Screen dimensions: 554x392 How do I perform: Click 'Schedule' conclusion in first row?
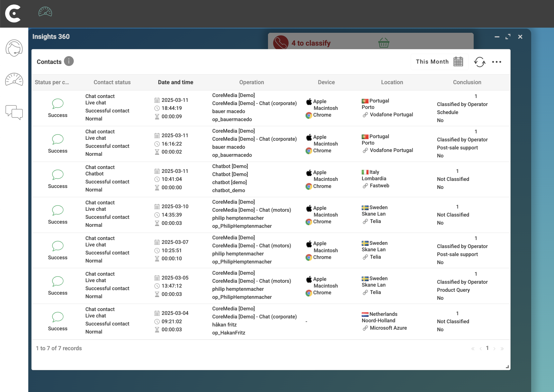(x=448, y=112)
